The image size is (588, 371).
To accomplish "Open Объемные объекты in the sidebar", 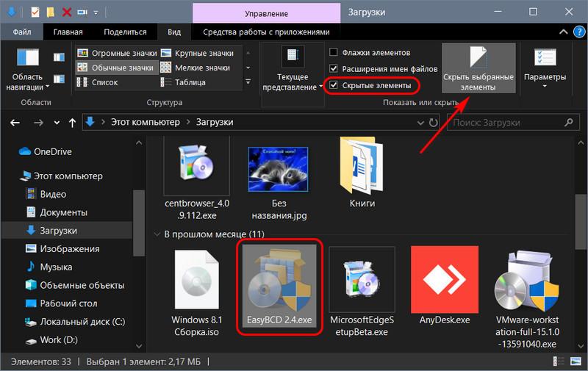I will [x=75, y=285].
